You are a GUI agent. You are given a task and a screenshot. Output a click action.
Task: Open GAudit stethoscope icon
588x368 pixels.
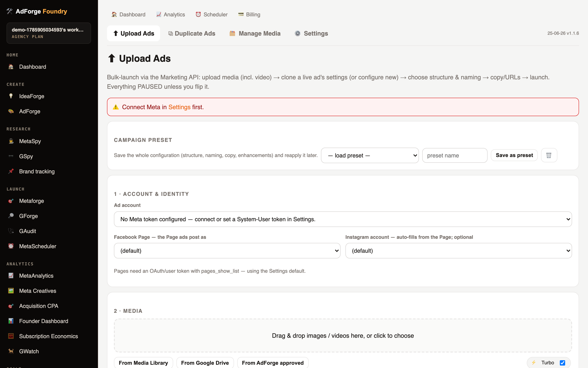pyautogui.click(x=11, y=231)
